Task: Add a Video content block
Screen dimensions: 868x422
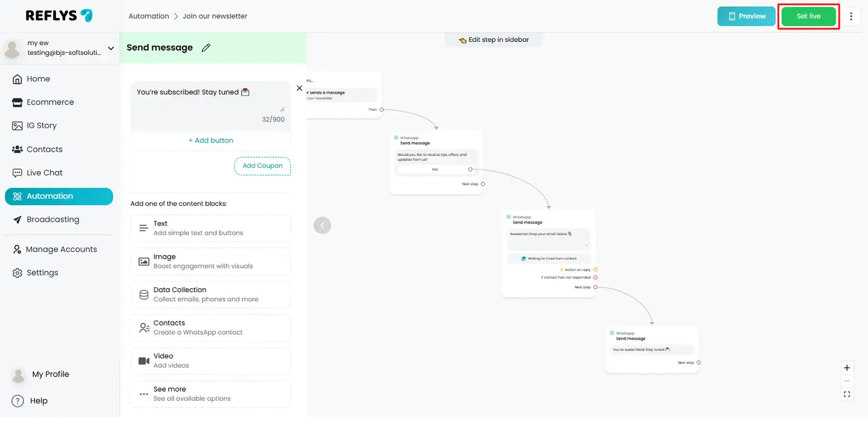Action: pos(210,361)
